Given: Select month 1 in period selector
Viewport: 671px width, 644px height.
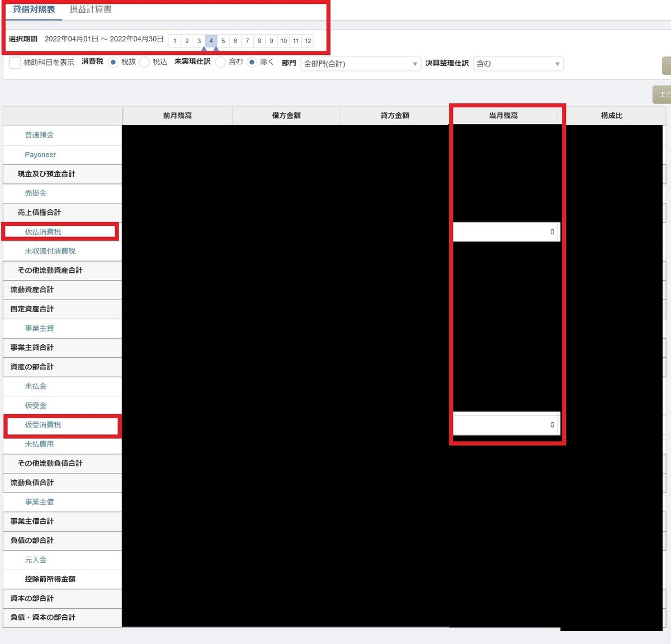Looking at the screenshot, I should 175,41.
